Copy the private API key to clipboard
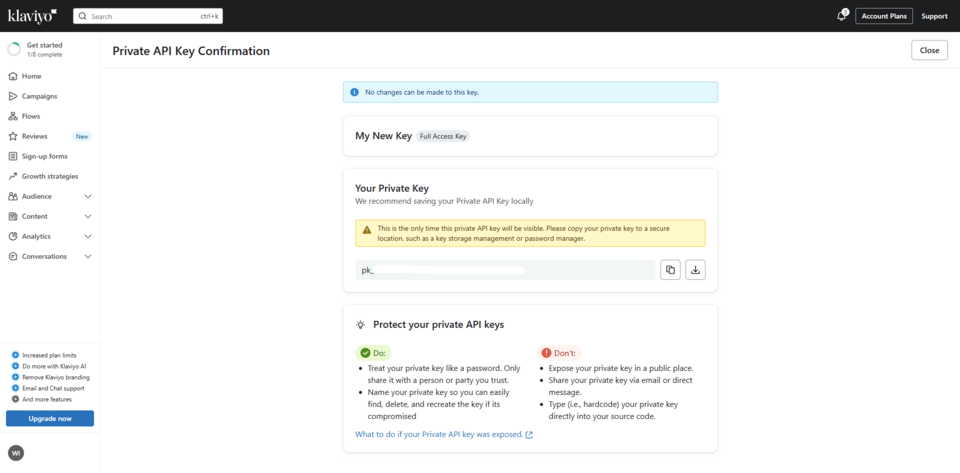960x473 pixels. [670, 270]
